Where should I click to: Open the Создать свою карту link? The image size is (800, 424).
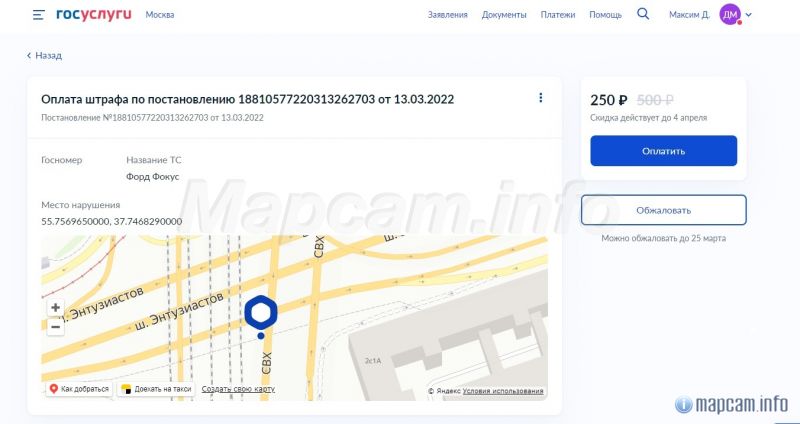(x=238, y=389)
